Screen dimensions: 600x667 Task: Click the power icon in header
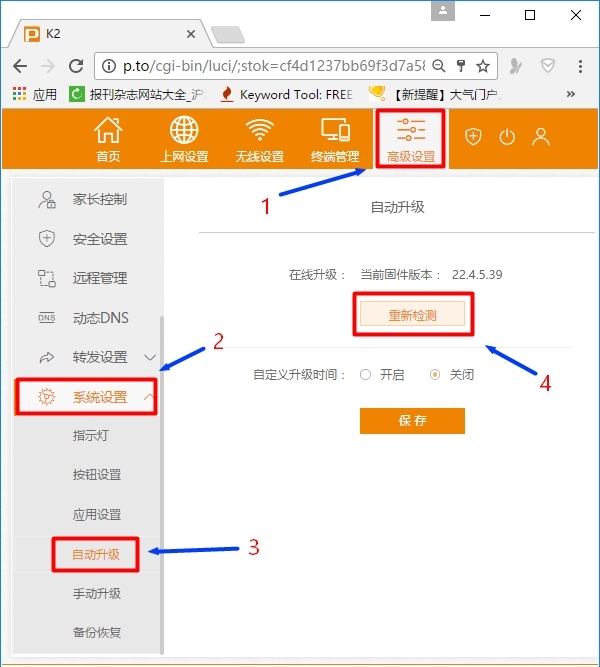507,137
